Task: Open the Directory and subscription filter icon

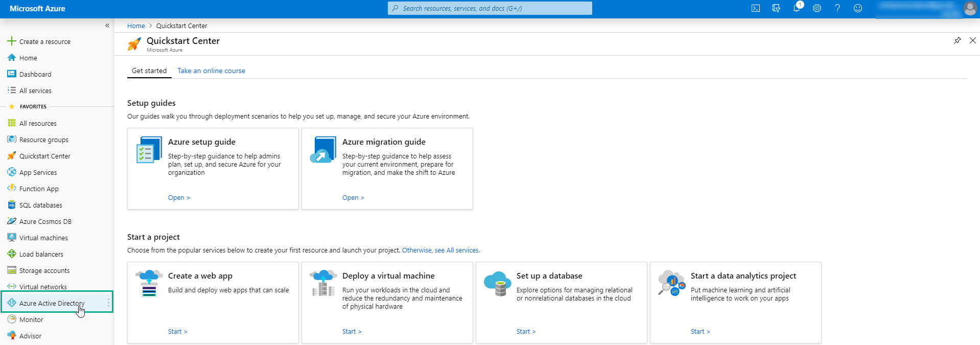Action: point(776,8)
